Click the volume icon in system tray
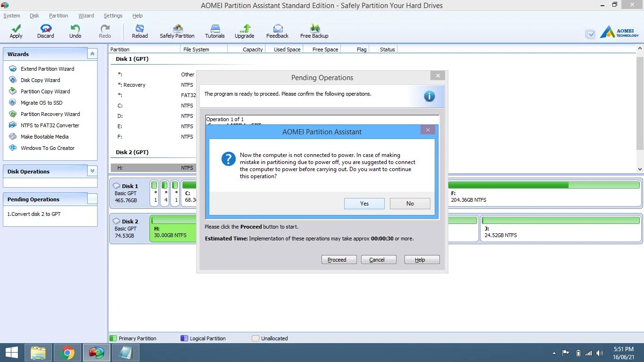 pos(600,353)
